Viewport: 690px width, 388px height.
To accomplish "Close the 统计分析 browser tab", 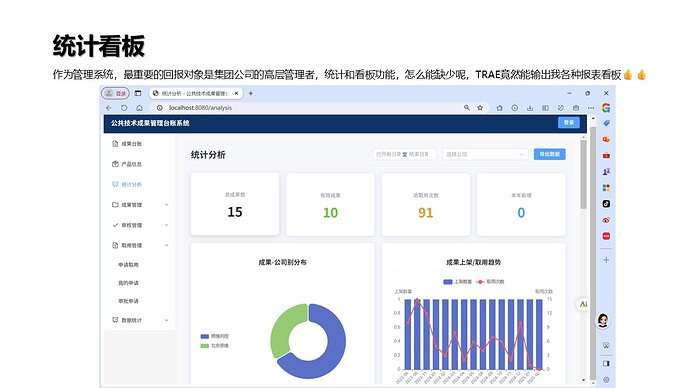I will [236, 93].
